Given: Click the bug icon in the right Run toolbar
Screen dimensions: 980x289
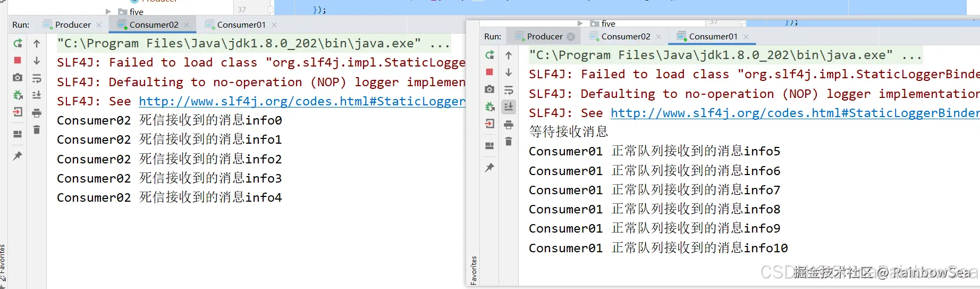Looking at the screenshot, I should coord(489,106).
